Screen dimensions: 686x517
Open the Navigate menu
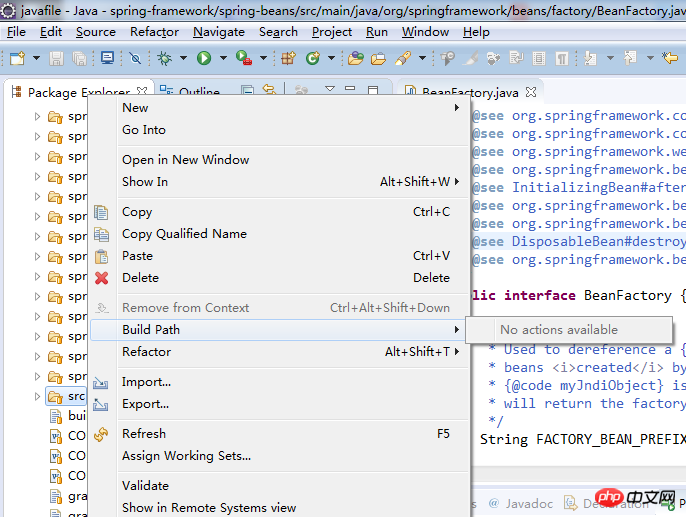[x=219, y=32]
